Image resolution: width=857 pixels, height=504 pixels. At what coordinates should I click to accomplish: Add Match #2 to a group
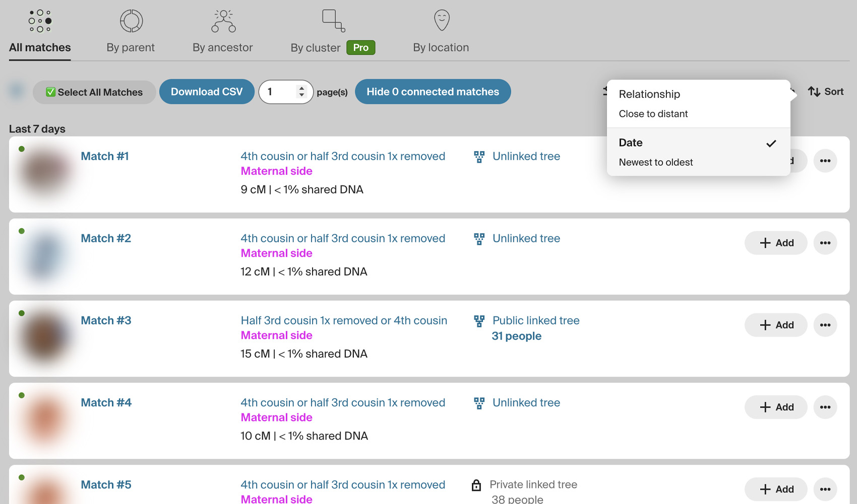tap(776, 243)
